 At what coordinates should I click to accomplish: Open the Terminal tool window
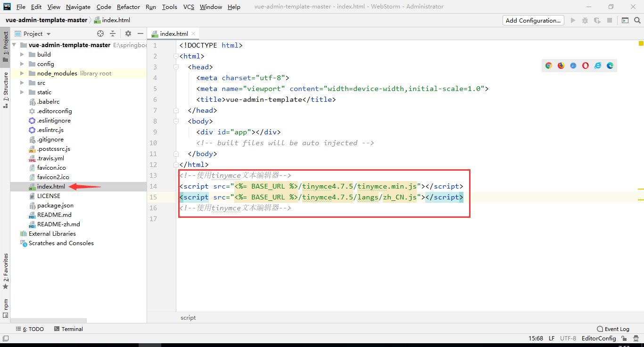(68, 329)
